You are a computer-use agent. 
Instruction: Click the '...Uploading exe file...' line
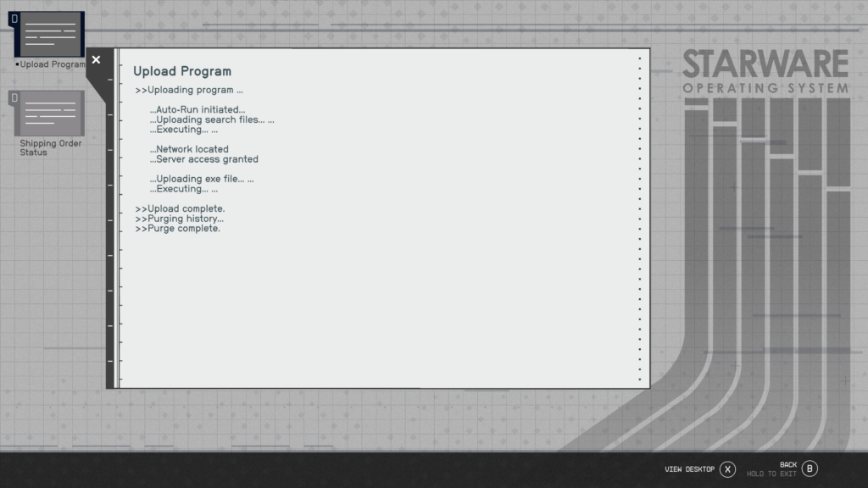point(202,179)
